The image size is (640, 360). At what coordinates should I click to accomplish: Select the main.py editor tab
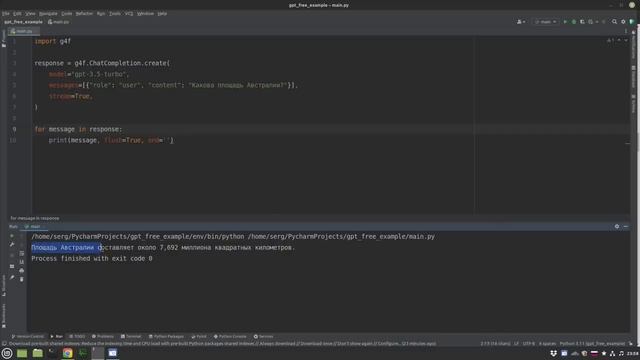[x=23, y=31]
